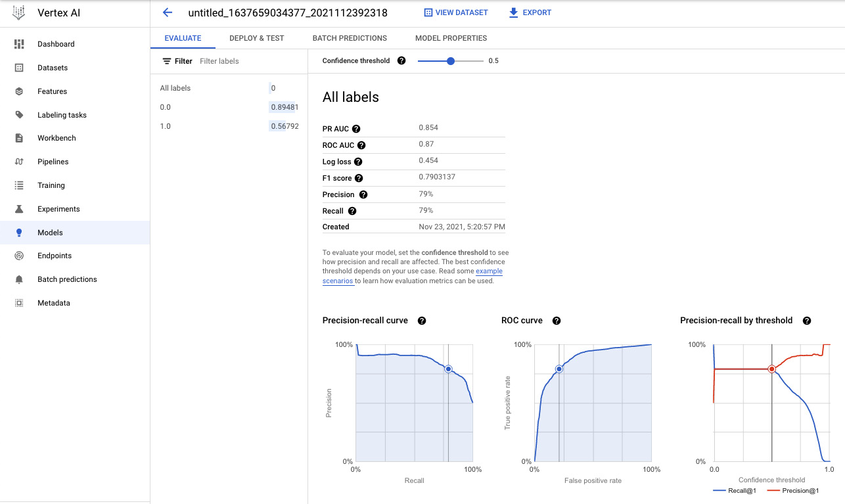Open the Recall metric help icon
The height and width of the screenshot is (504, 845).
click(352, 211)
